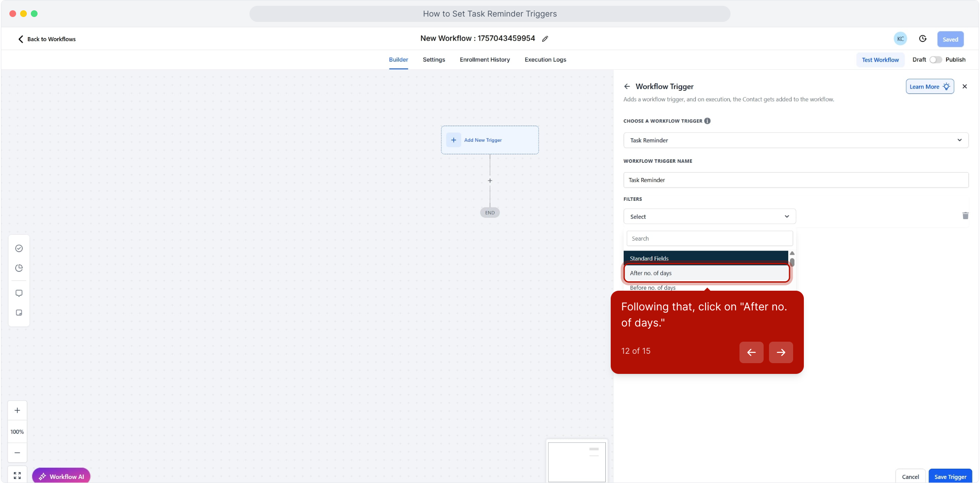Click the pencil icon to rename workflow
980x483 pixels.
click(545, 39)
